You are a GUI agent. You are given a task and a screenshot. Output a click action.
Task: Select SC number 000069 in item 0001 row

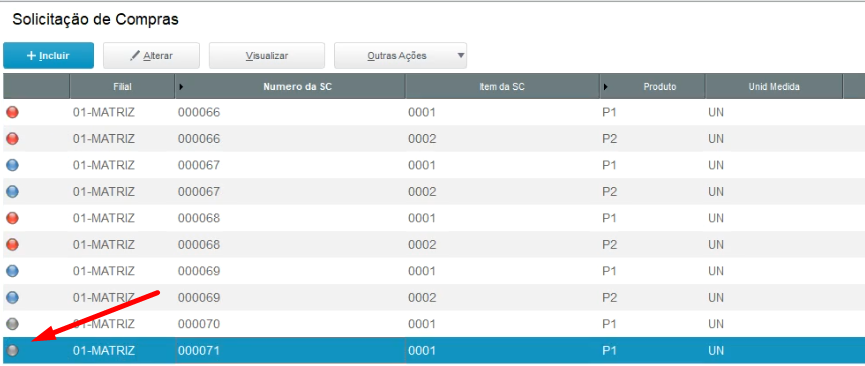(x=199, y=271)
